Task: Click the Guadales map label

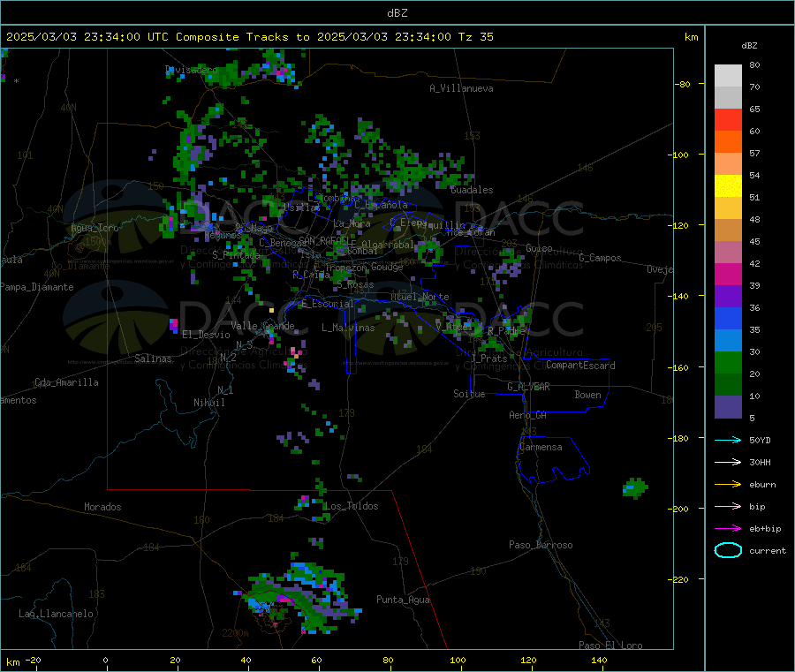Action: coord(472,190)
